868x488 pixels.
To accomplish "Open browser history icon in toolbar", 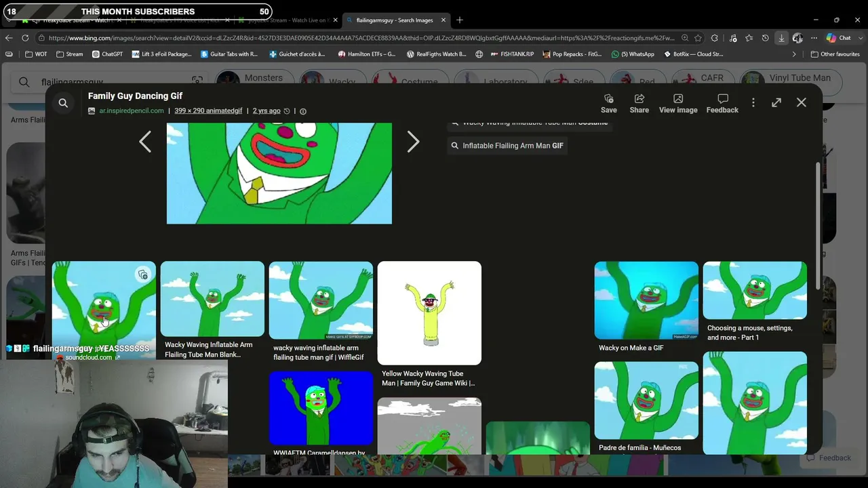I will tap(765, 38).
